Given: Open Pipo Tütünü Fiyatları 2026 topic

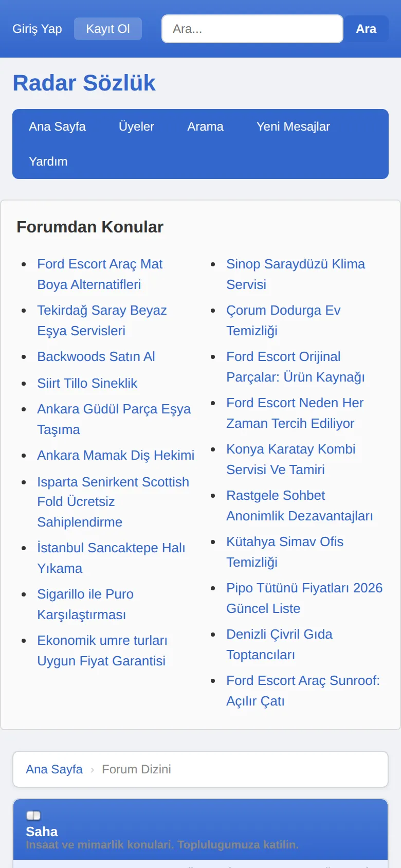Looking at the screenshot, I should pos(304,598).
